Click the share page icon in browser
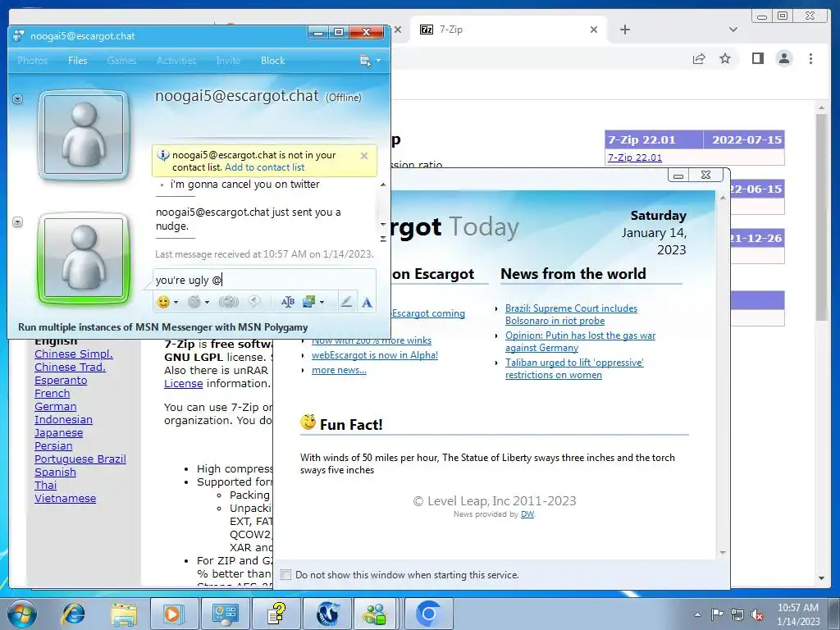This screenshot has width=840, height=630. coord(699,58)
